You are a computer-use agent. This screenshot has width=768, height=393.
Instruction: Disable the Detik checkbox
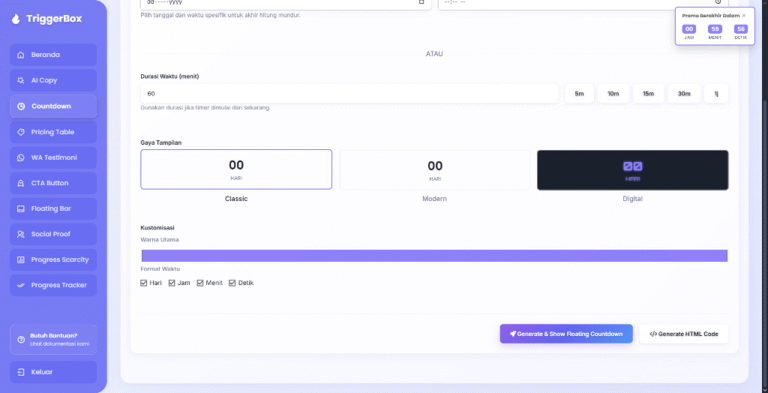(x=232, y=283)
